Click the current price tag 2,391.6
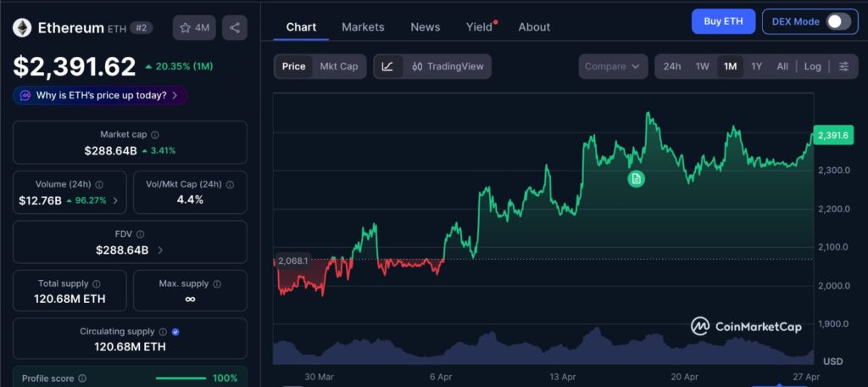 [833, 135]
